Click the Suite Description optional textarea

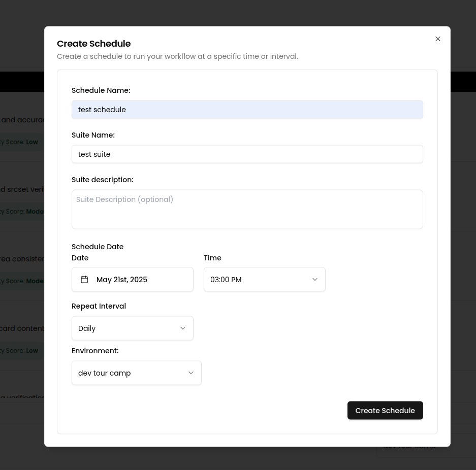point(247,209)
